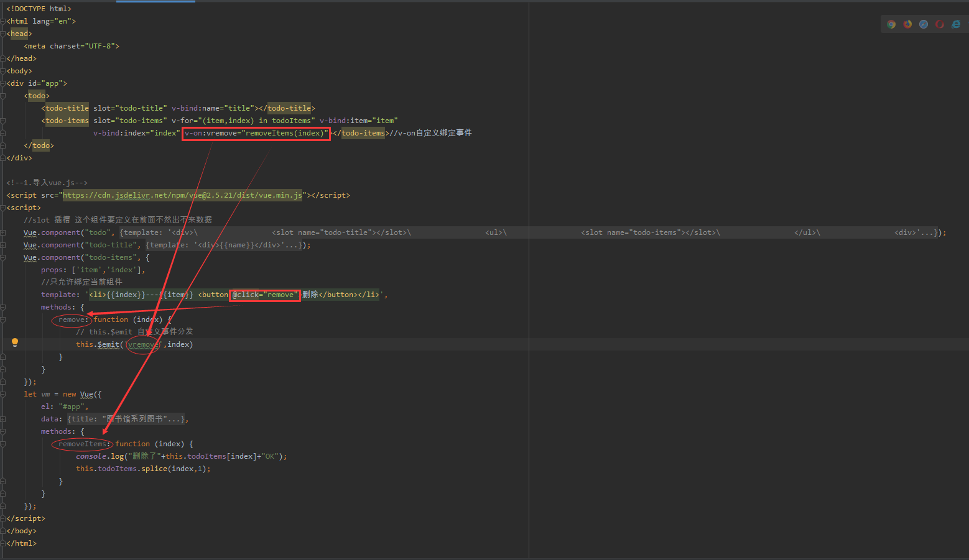The height and width of the screenshot is (560, 969).
Task: Collapse the body tag fold marker
Action: (x=3, y=71)
